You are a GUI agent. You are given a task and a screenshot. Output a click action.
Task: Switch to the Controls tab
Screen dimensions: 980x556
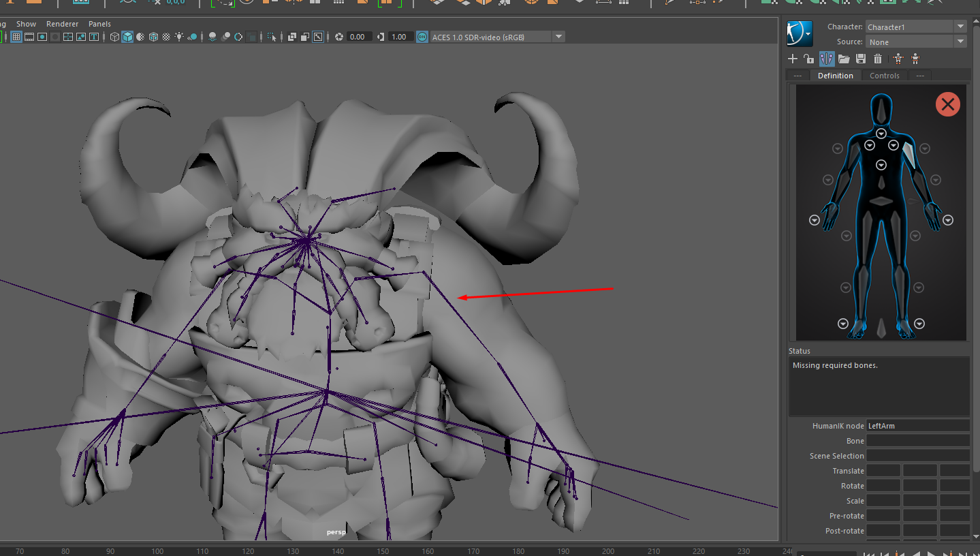click(x=884, y=76)
